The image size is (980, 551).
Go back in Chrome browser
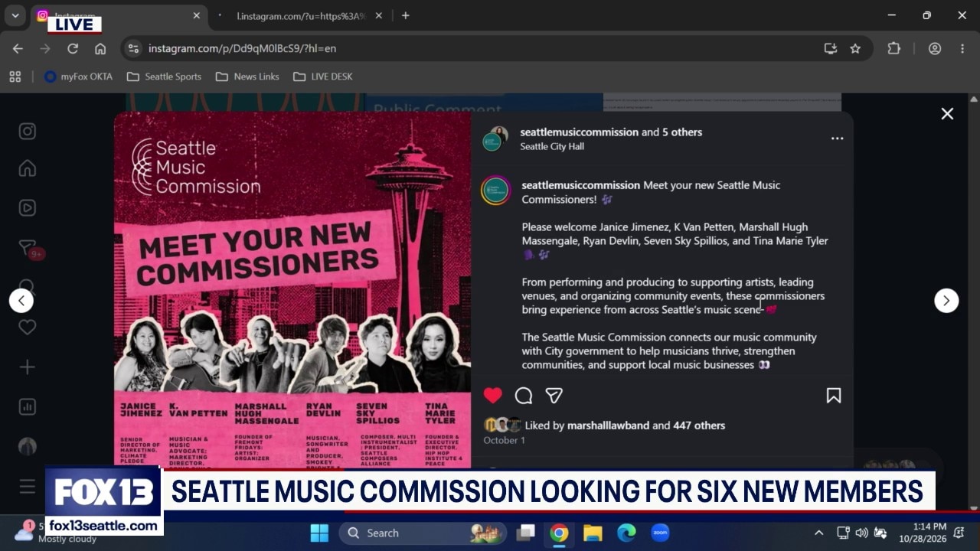pyautogui.click(x=18, y=48)
